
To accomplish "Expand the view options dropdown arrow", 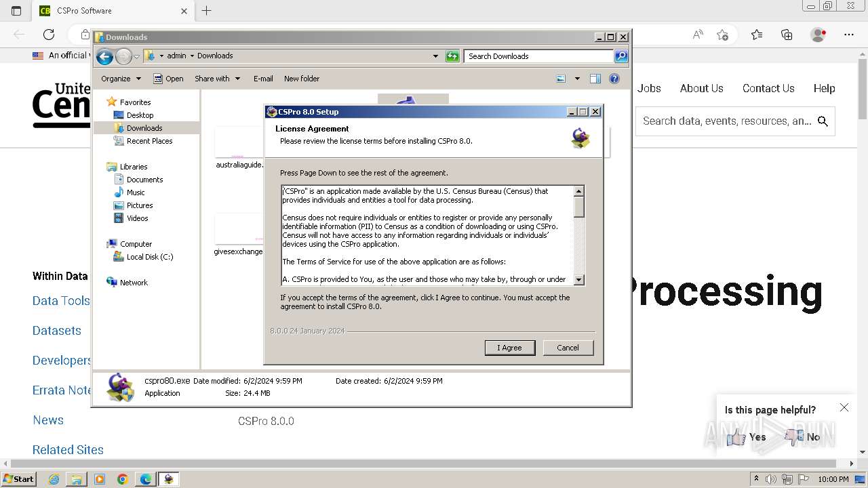I will pos(577,79).
